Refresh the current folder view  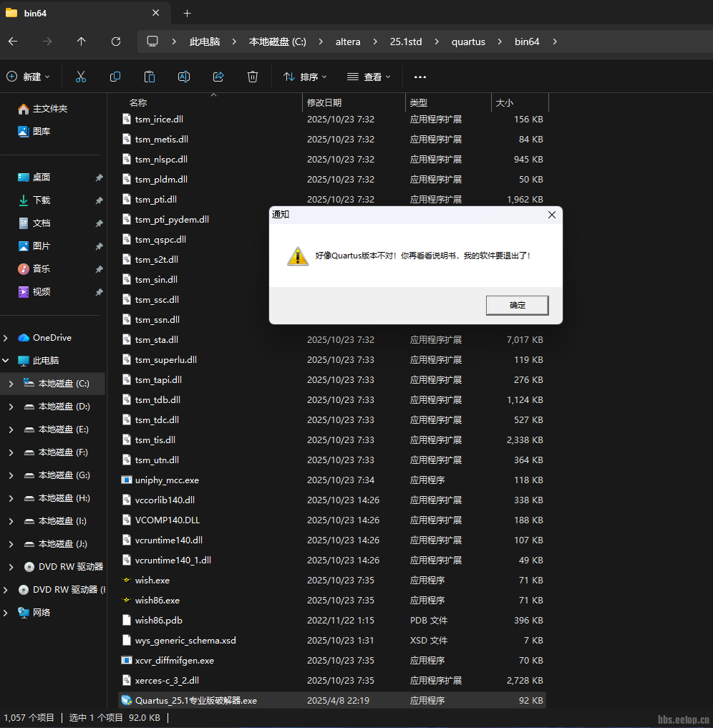[x=116, y=42]
